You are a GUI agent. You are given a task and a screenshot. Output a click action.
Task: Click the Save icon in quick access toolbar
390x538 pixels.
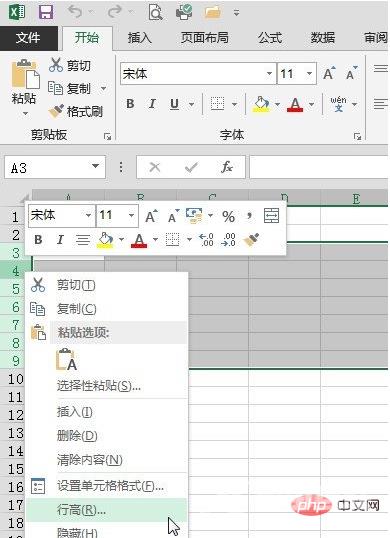[46, 12]
